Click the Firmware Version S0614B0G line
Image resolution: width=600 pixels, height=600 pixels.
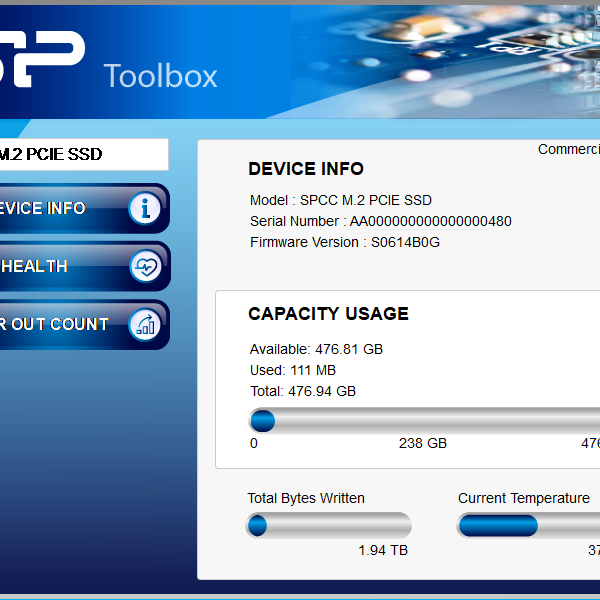click(345, 242)
